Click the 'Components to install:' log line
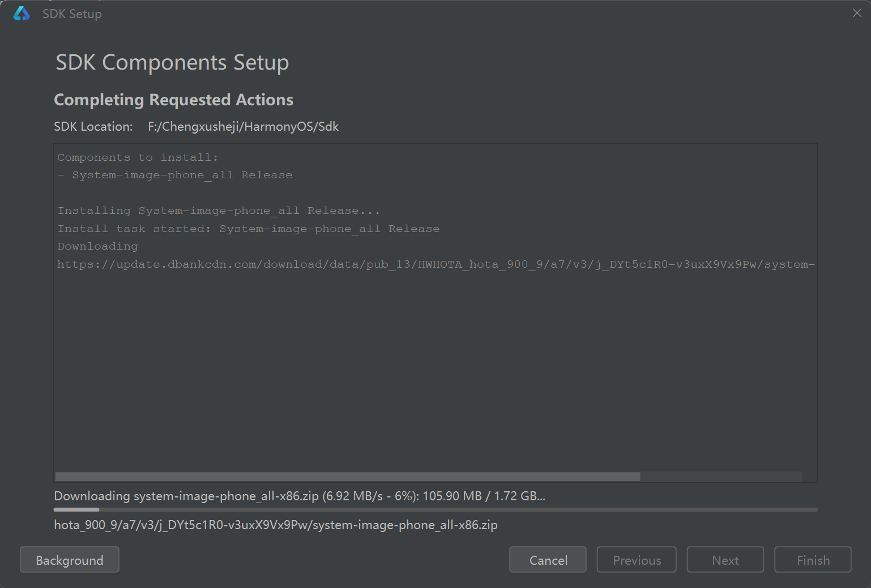Image resolution: width=871 pixels, height=588 pixels. click(x=138, y=157)
